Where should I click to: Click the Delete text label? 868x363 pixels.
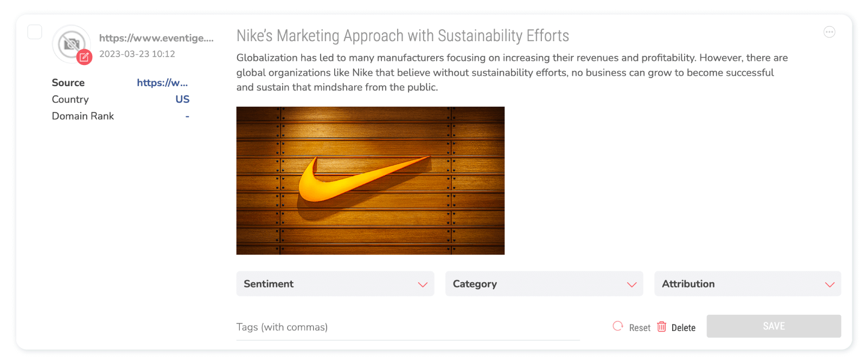click(684, 328)
